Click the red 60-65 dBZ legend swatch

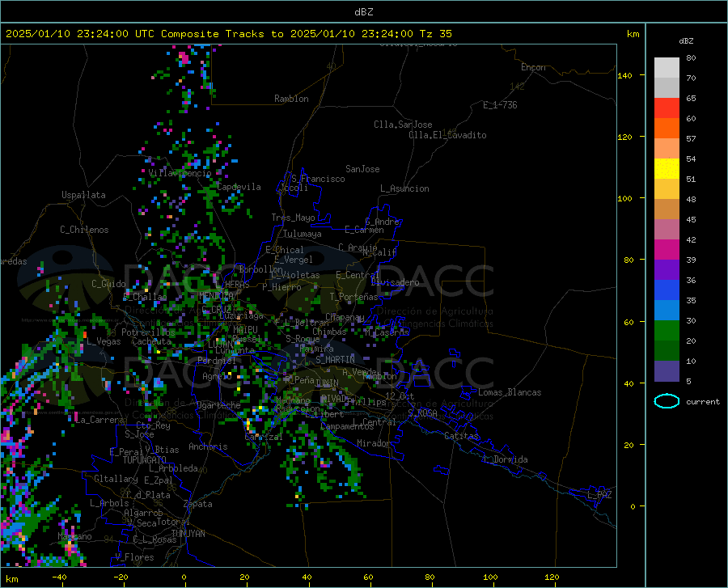coord(667,108)
